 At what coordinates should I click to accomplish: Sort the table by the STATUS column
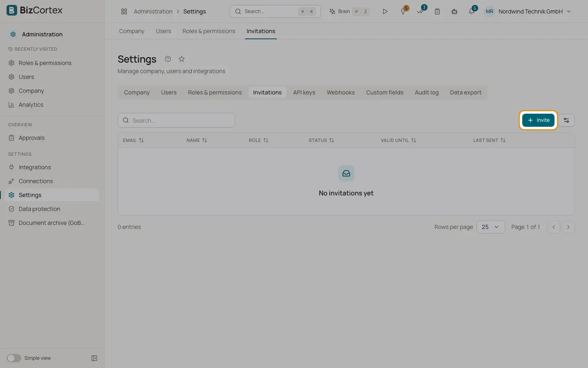click(x=321, y=140)
